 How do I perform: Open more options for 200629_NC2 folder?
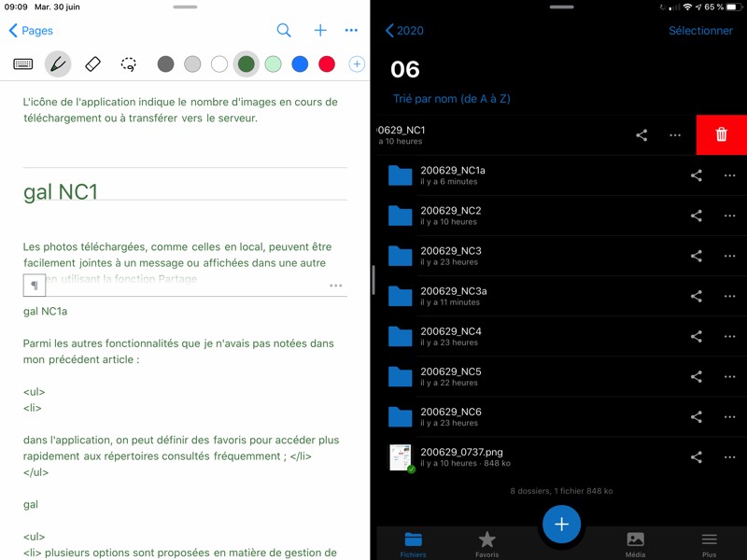(x=729, y=216)
